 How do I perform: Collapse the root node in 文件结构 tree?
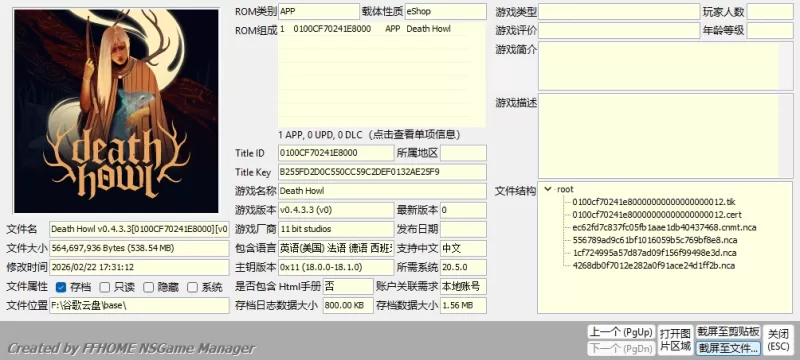tap(547, 189)
